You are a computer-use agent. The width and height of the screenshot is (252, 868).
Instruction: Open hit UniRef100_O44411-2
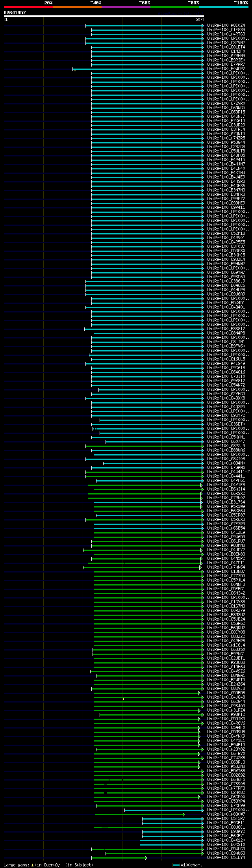(x=228, y=472)
